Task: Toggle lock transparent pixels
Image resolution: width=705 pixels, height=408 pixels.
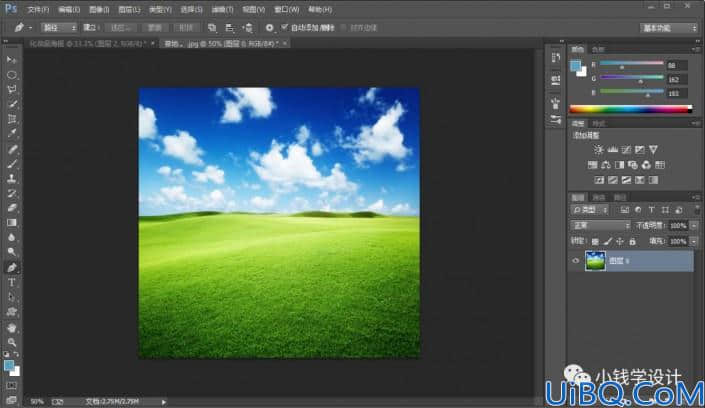Action: click(x=595, y=242)
